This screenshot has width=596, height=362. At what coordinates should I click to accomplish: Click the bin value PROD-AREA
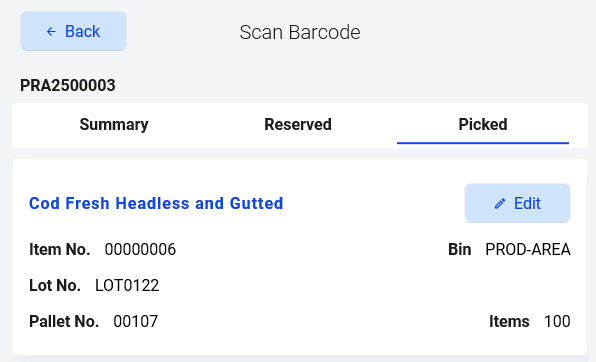coord(528,250)
